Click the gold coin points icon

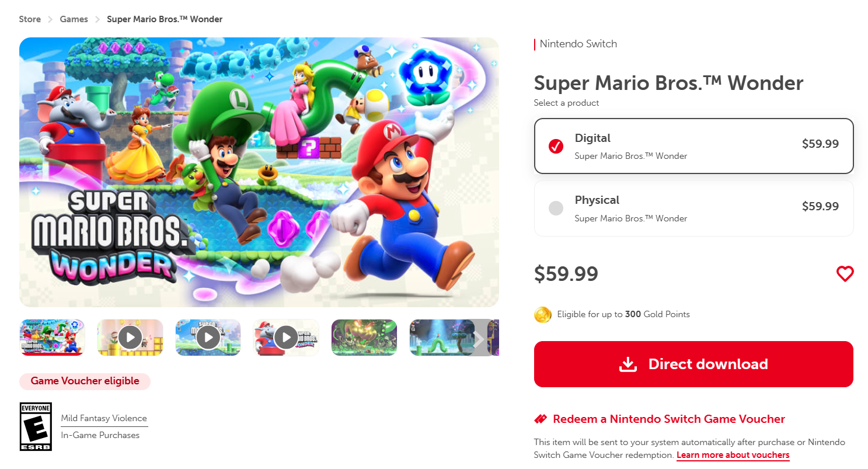pyautogui.click(x=542, y=315)
